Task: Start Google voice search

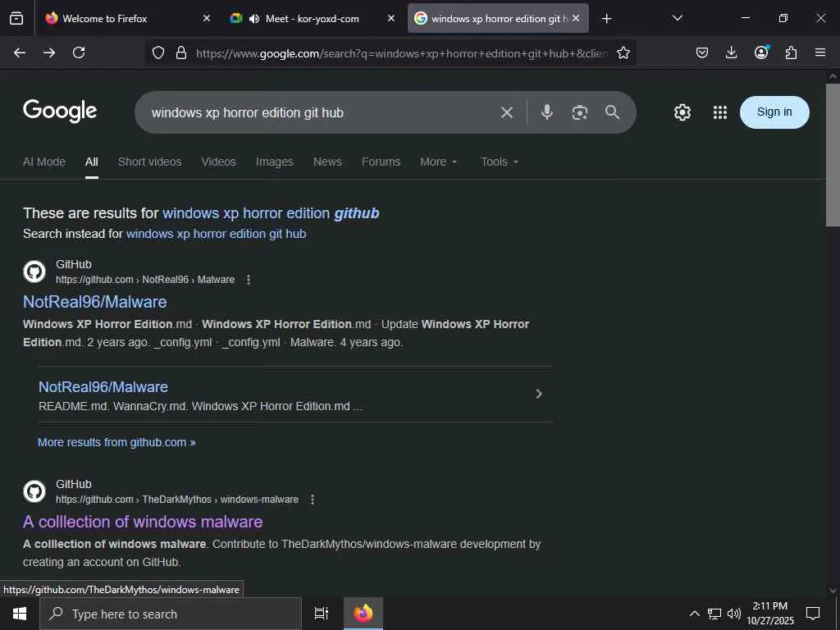Action: click(x=547, y=112)
